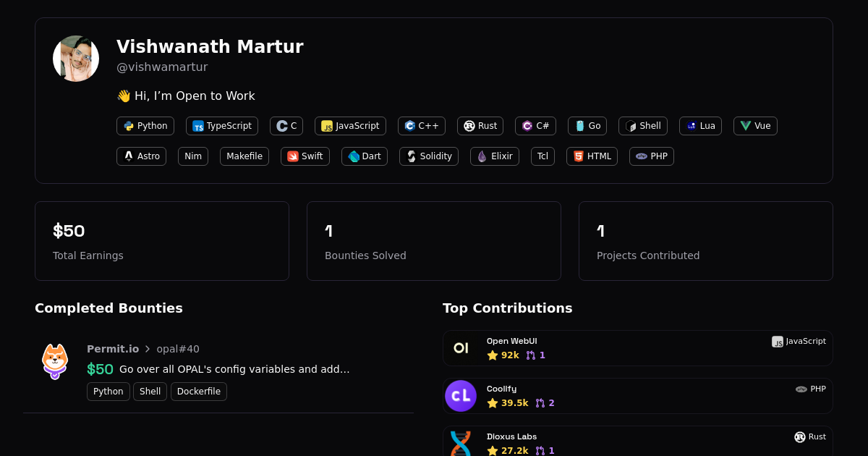Click the Shell tag under the bounty
This screenshot has width=868, height=456.
click(x=150, y=392)
